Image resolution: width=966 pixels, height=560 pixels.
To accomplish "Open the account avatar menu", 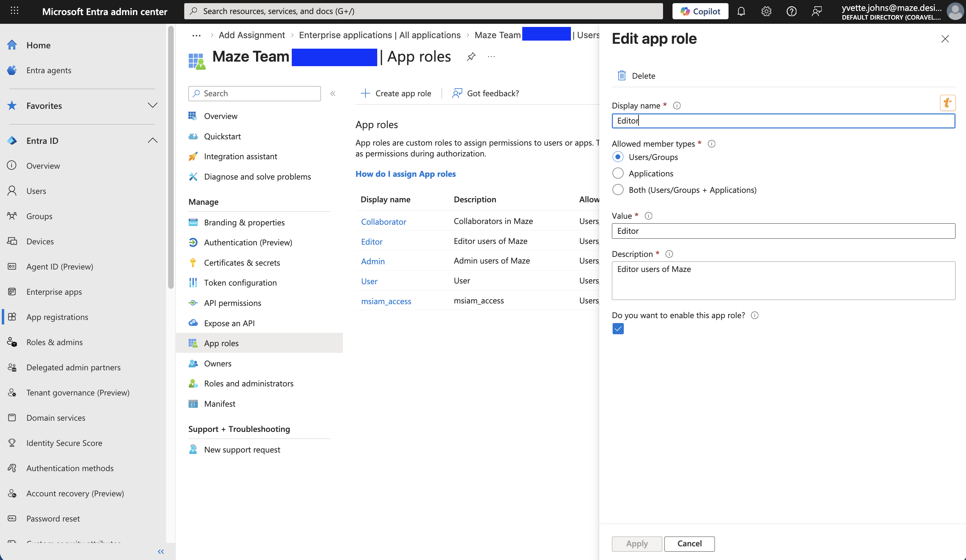I will coord(954,12).
